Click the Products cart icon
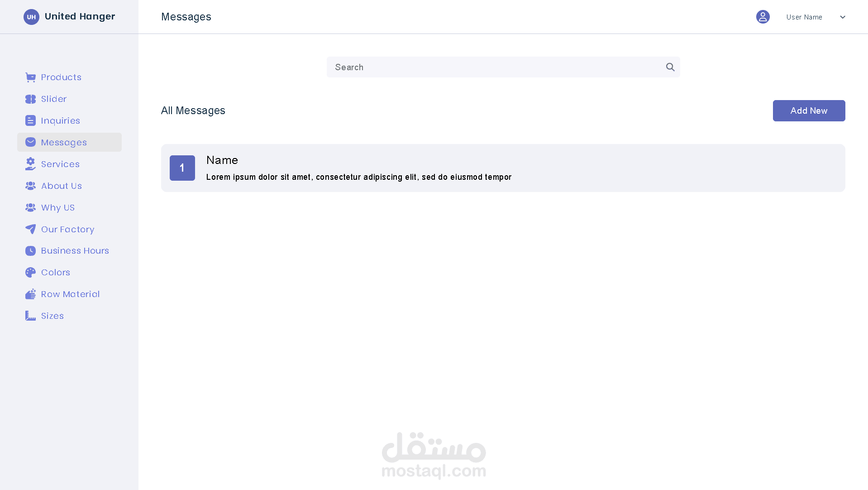The height and width of the screenshot is (490, 868). click(30, 77)
